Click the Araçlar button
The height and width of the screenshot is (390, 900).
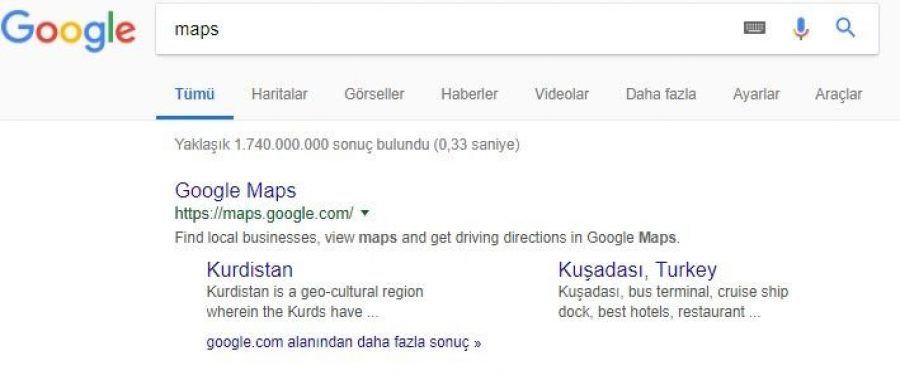[x=839, y=94]
